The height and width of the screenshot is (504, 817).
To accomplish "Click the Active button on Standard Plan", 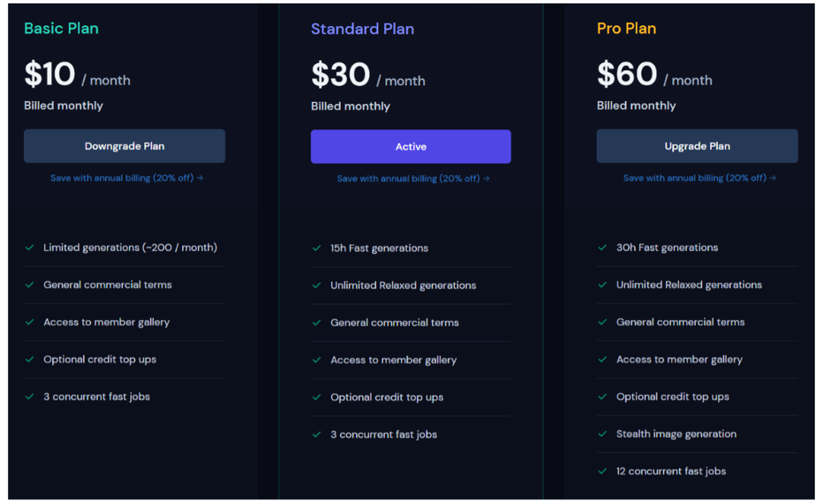I will (x=410, y=146).
